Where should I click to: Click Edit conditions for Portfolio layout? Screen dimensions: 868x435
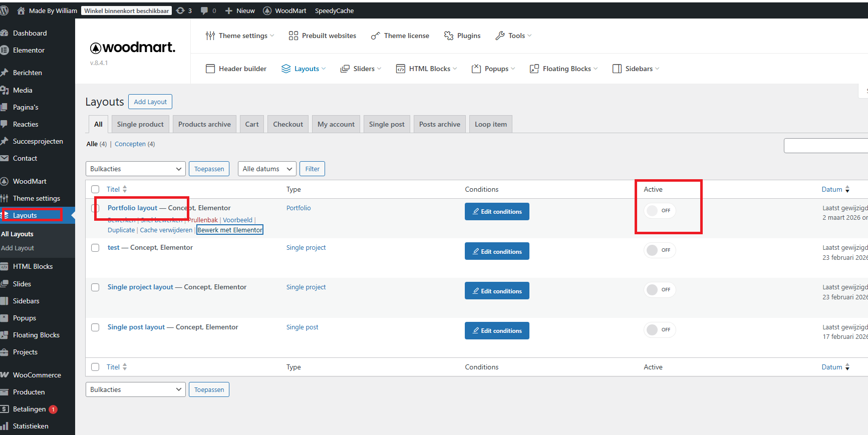pyautogui.click(x=497, y=211)
